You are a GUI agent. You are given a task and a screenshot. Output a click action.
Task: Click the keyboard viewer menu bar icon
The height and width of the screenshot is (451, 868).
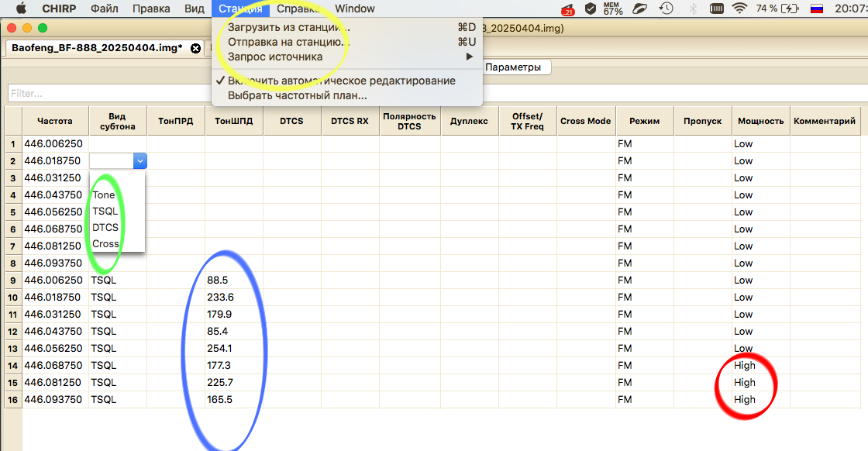coord(717,9)
